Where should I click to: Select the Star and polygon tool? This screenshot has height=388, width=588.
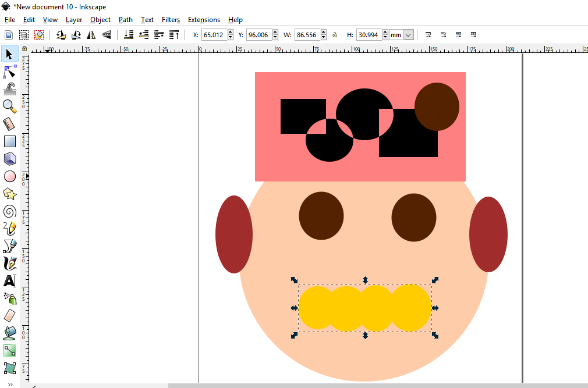tap(10, 194)
